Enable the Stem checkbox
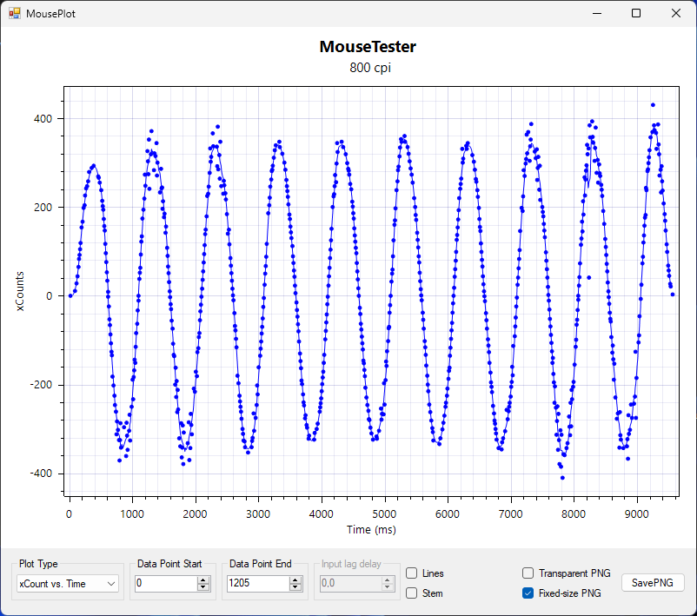This screenshot has height=616, width=697. point(412,593)
